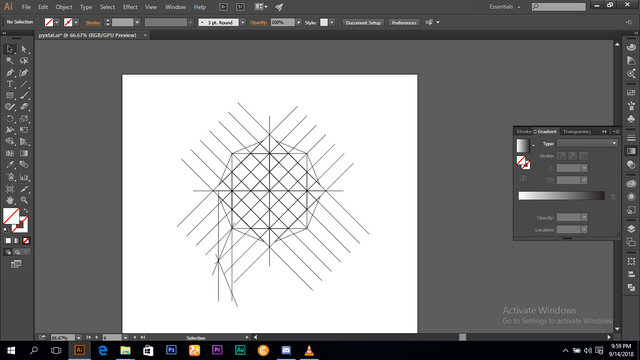Click orange Opacity label link
The height and width of the screenshot is (360, 640).
[258, 23]
